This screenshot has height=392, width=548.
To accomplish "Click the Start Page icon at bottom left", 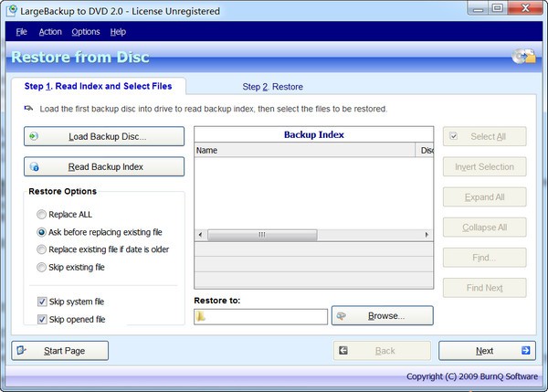I will [23, 351].
